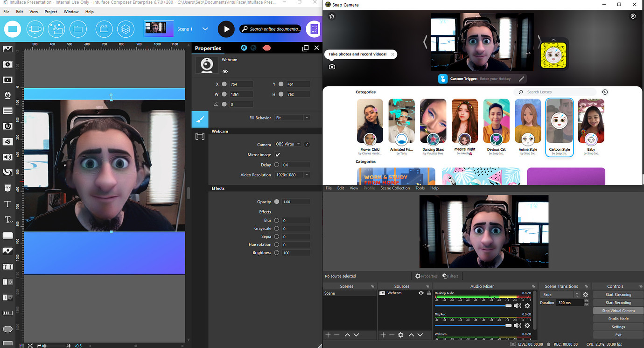Open the Project menu in Intuiface
644x348 pixels.
(50, 12)
